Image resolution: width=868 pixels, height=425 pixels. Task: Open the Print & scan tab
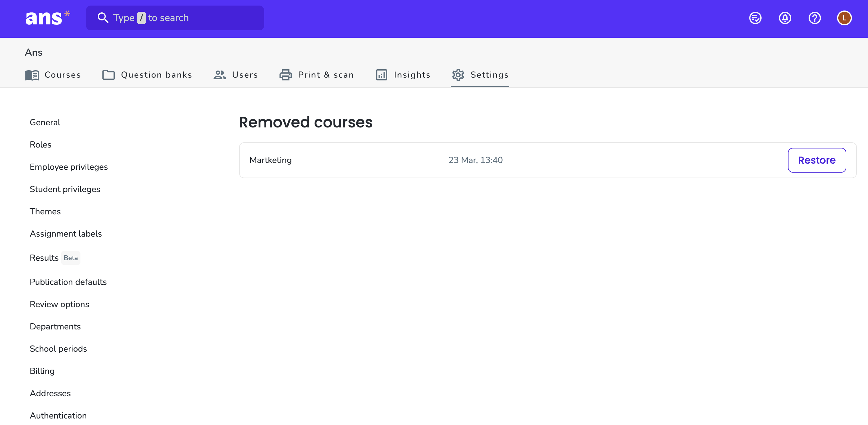(x=316, y=75)
